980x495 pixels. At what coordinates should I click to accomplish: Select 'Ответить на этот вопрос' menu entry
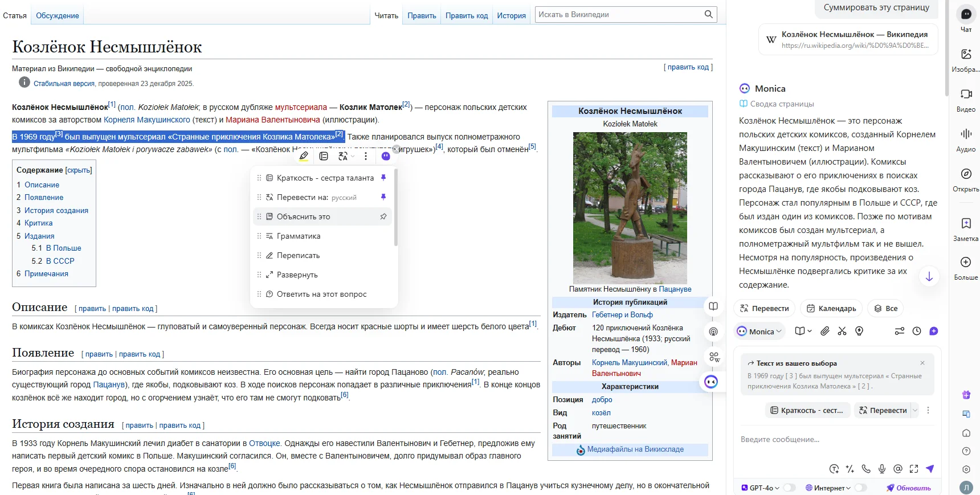[321, 294]
